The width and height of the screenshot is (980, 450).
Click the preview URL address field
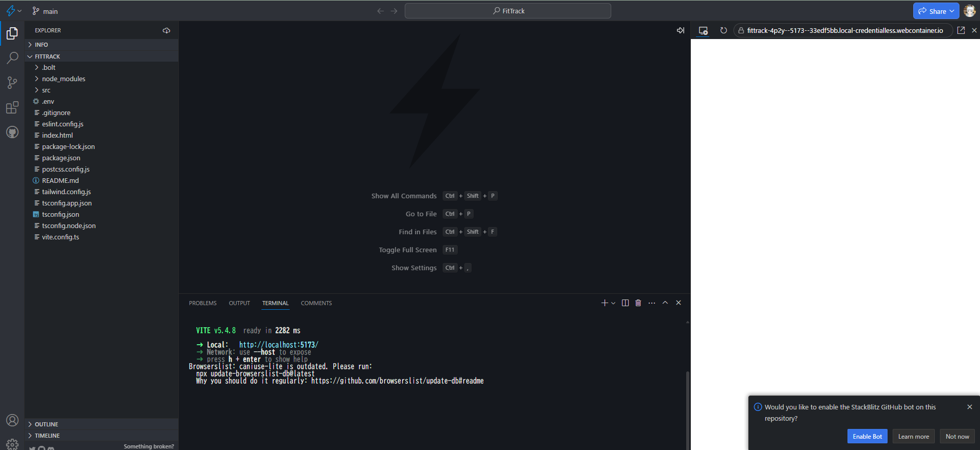[843, 30]
